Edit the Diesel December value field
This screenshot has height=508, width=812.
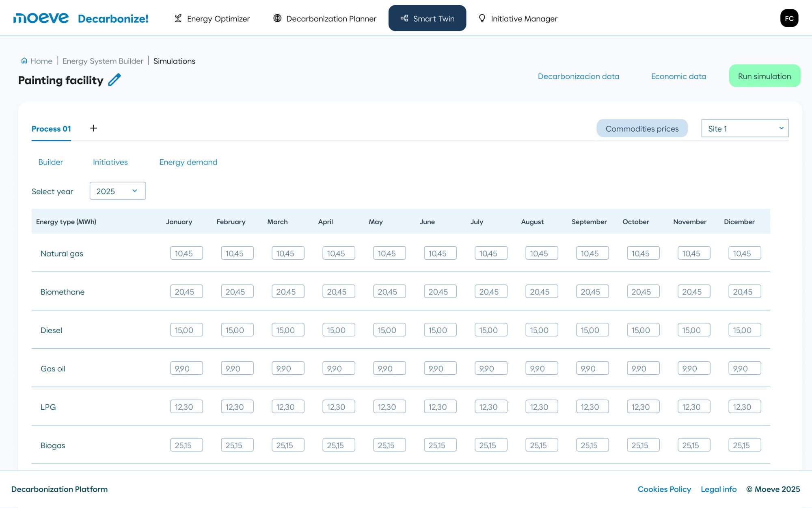745,330
